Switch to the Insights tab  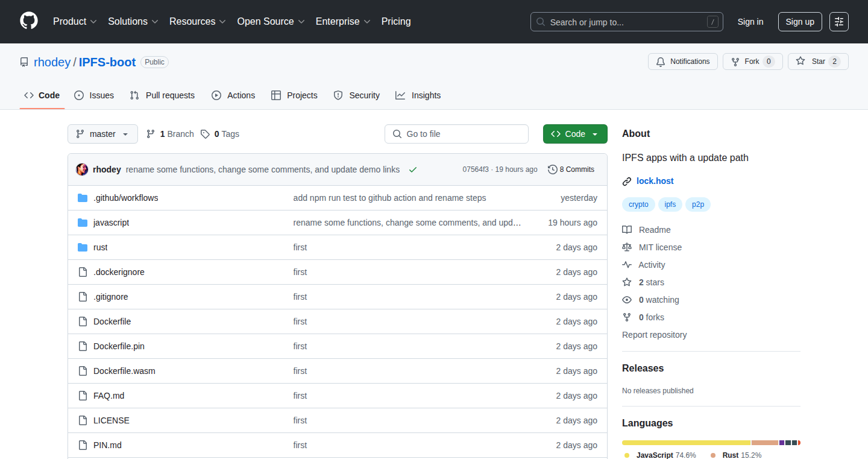[418, 95]
